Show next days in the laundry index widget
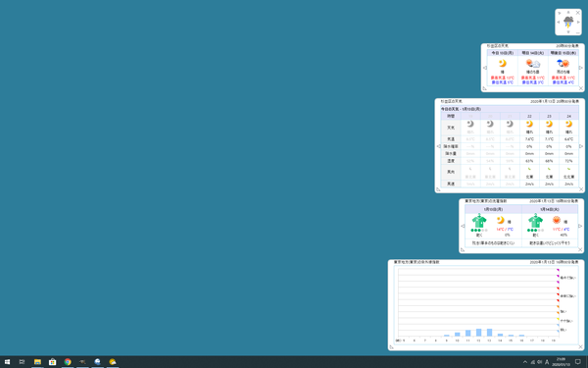The height and width of the screenshot is (368, 588). 580,226
